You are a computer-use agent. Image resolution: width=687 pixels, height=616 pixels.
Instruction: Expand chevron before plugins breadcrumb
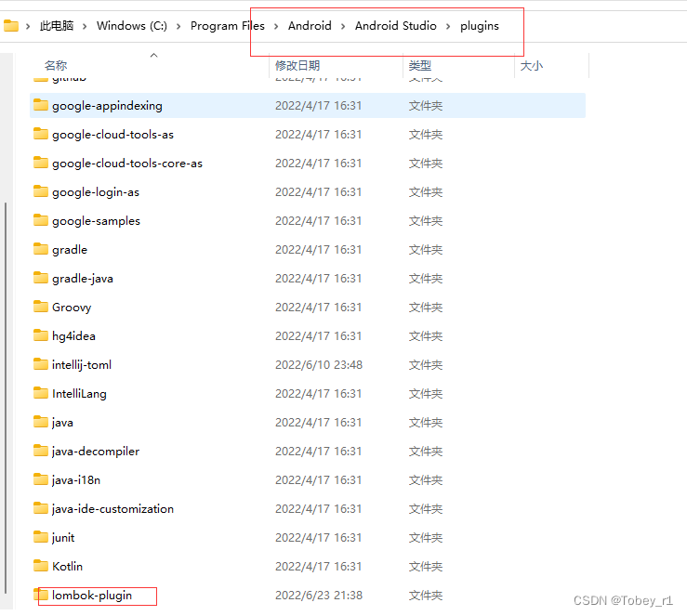click(x=448, y=26)
